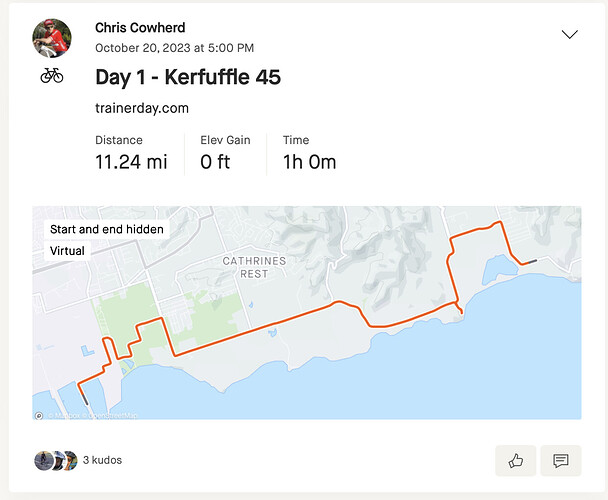608x500 pixels.
Task: Click the 'Cathrines Rest' map label
Action: pos(253,267)
